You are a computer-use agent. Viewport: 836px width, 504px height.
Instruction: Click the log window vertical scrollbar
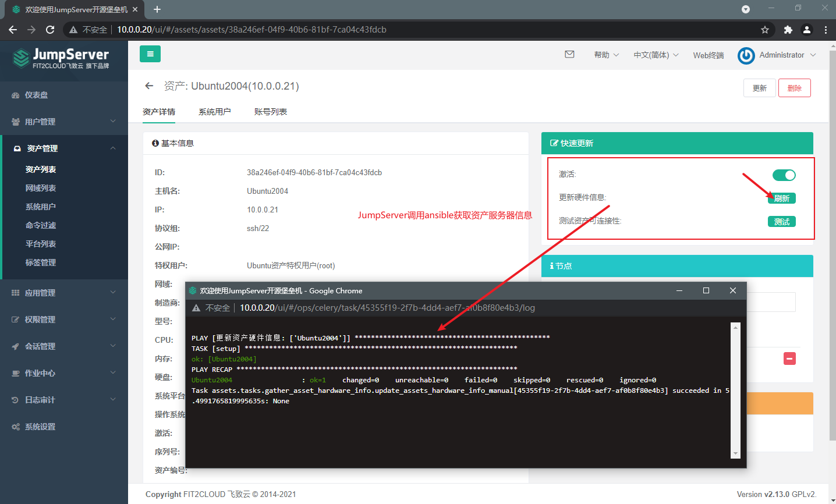click(x=736, y=390)
